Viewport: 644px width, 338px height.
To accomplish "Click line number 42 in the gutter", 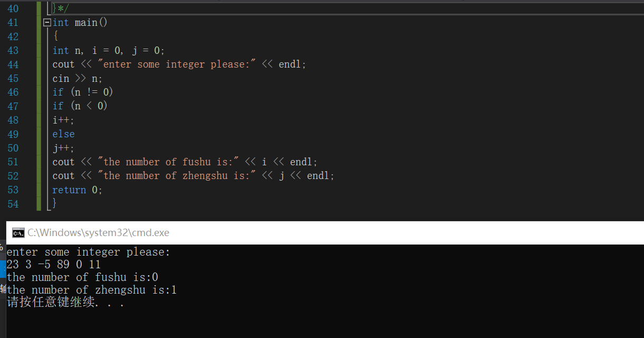I will click(x=13, y=36).
